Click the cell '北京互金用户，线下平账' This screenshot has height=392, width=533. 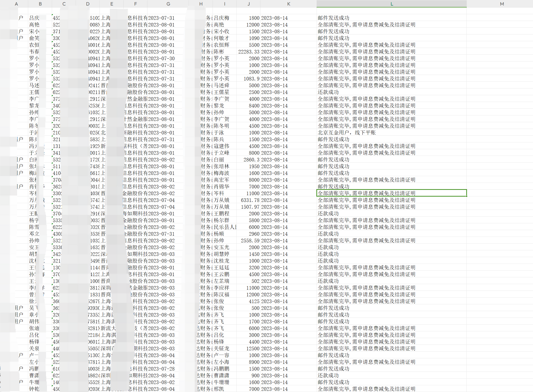[392, 133]
